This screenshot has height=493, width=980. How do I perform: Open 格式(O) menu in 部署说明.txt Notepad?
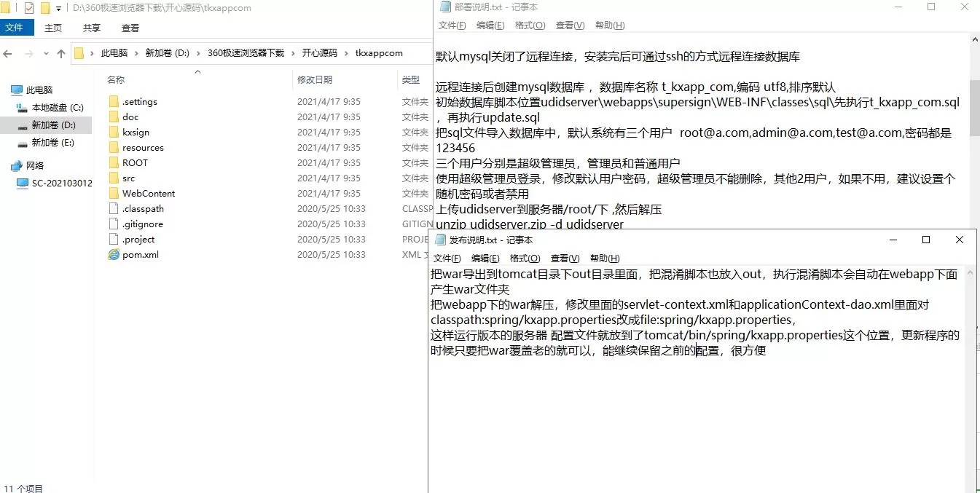click(530, 25)
